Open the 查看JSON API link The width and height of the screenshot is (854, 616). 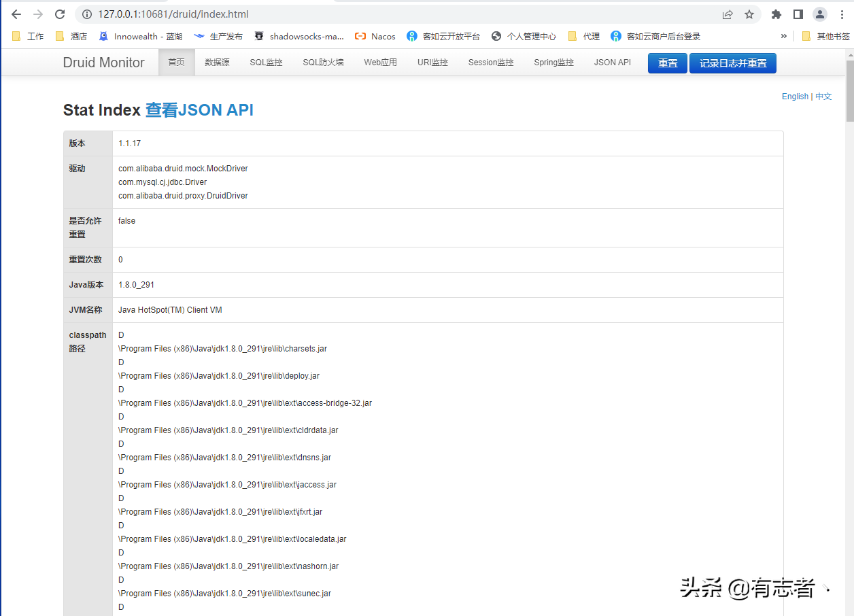click(199, 109)
